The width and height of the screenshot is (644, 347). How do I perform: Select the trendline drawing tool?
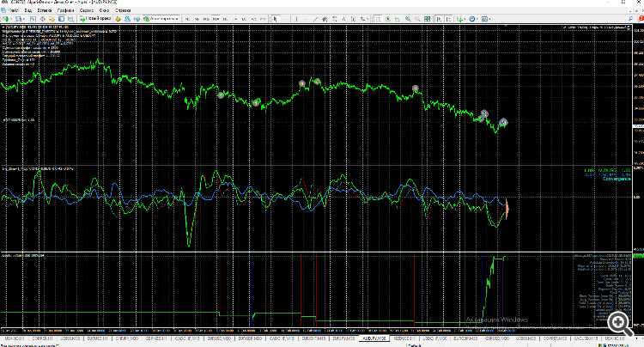coord(315,19)
